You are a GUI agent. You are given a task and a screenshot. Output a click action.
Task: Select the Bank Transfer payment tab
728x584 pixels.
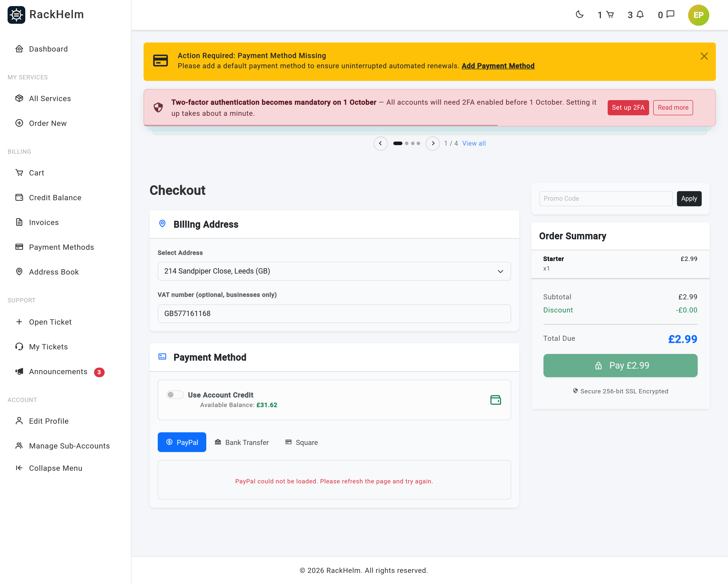242,442
